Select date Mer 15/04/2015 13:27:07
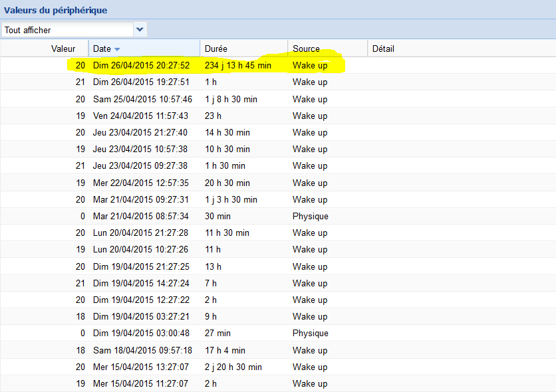This screenshot has height=392, width=556. tap(141, 367)
